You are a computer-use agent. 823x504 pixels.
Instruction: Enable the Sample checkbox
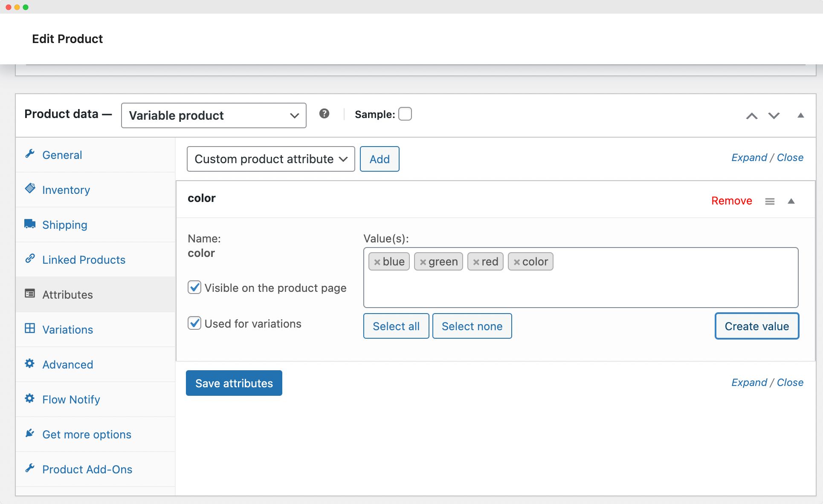pyautogui.click(x=406, y=114)
